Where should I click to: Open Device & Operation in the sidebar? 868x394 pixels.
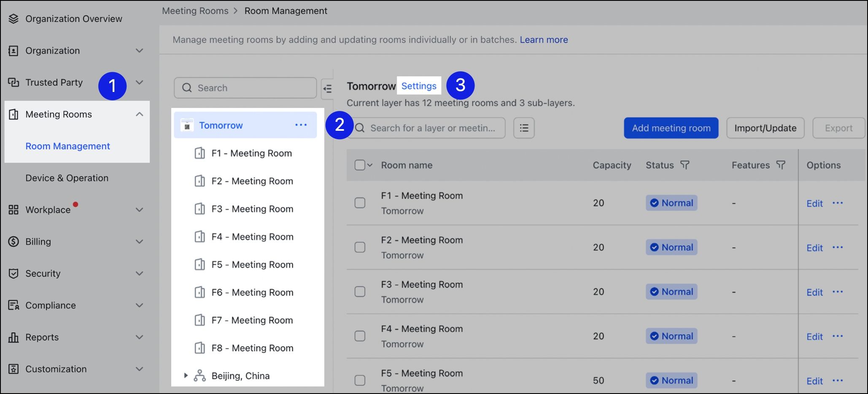coord(67,178)
